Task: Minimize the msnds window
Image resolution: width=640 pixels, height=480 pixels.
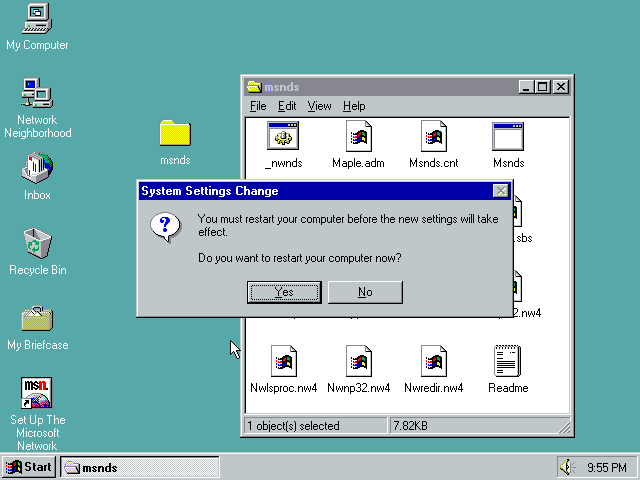Action: tap(526, 87)
